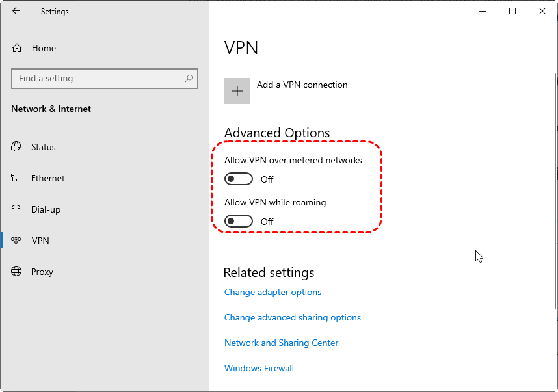Open Status via its globe icon
The width and height of the screenshot is (558, 392).
[x=17, y=147]
